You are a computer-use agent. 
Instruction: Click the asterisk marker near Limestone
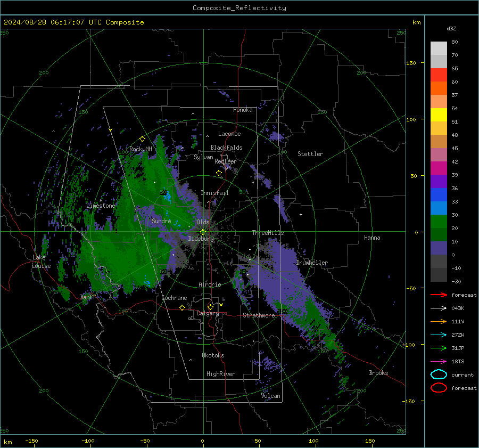tap(101, 201)
